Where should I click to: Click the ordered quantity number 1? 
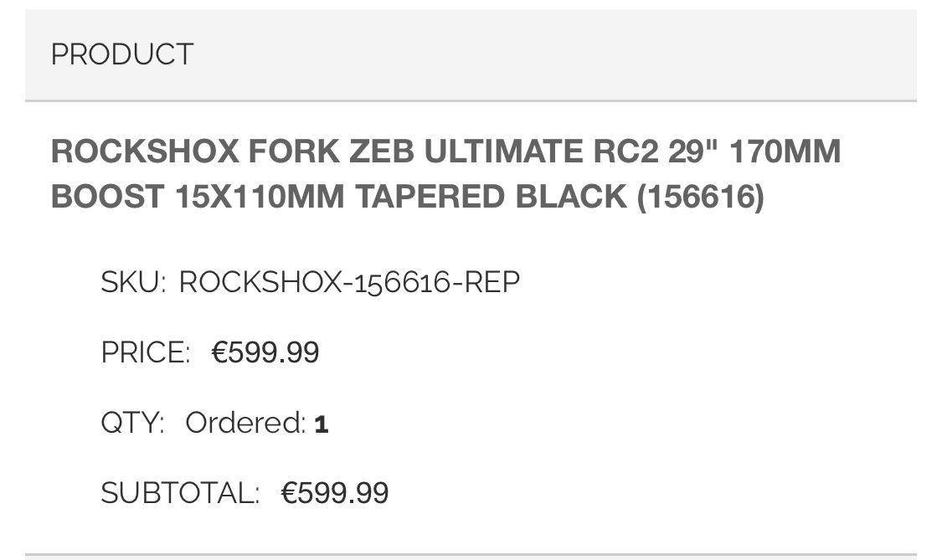tap(322, 424)
